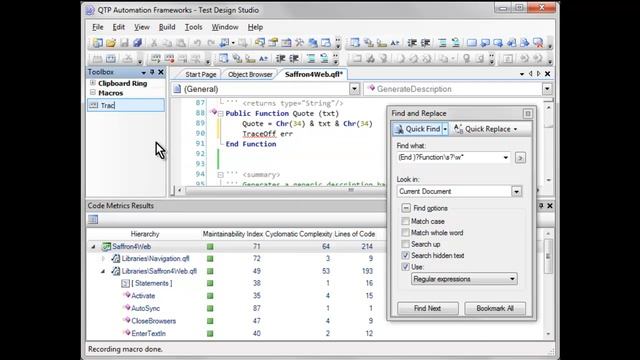Open the File menu
Viewport: 640px width, 360px height.
click(x=98, y=27)
